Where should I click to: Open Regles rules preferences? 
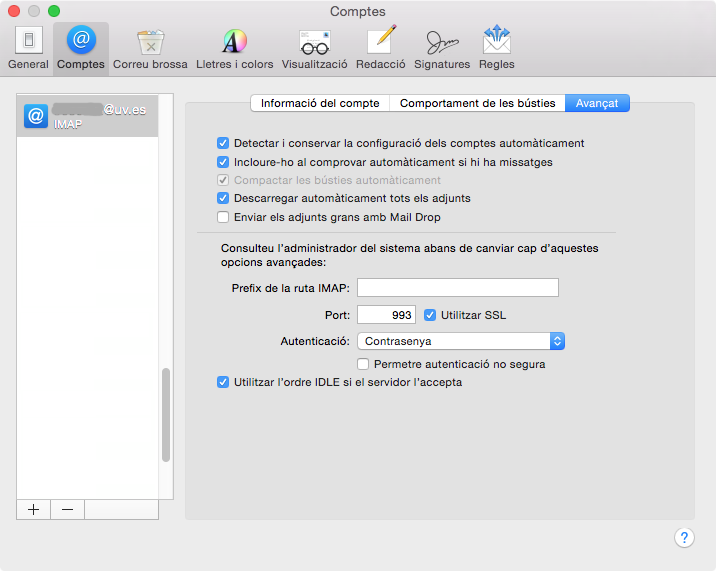tap(497, 48)
